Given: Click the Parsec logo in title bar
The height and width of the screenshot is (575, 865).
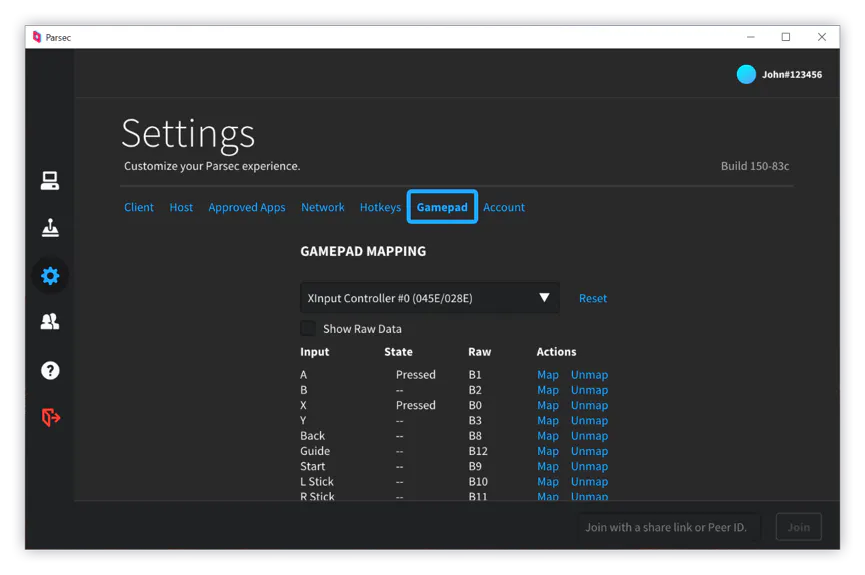Looking at the screenshot, I should [37, 37].
